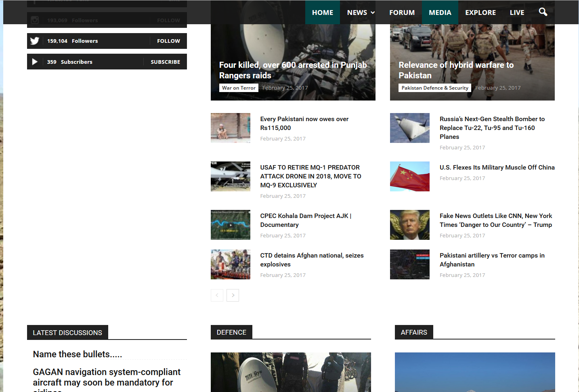Select the DEFENCE section header

[231, 332]
